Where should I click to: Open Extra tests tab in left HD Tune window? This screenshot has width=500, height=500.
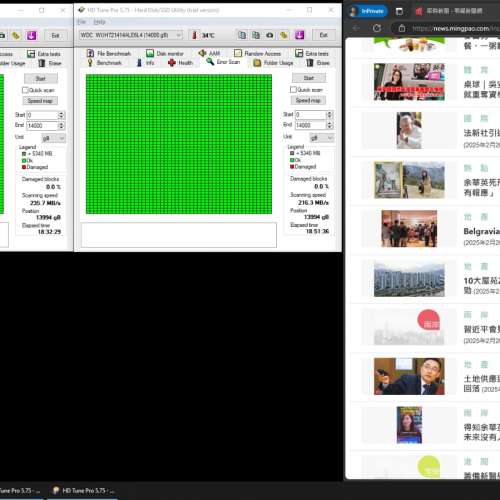44,54
